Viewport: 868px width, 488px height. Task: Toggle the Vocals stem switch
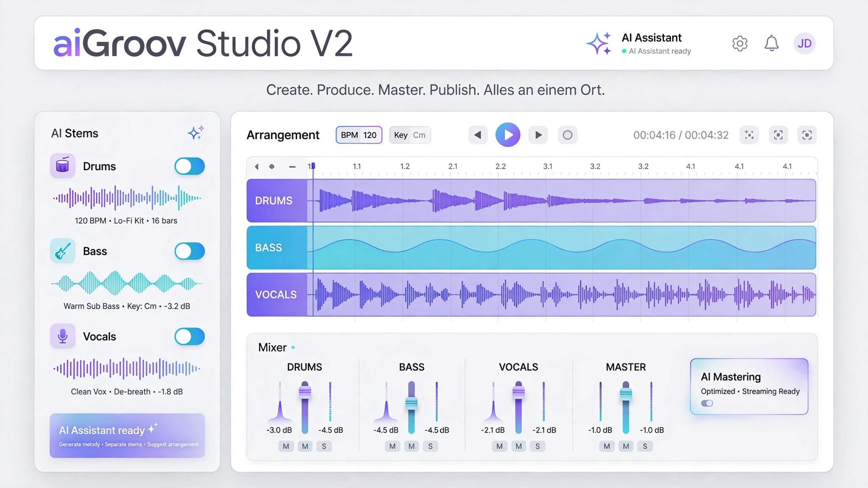point(189,337)
